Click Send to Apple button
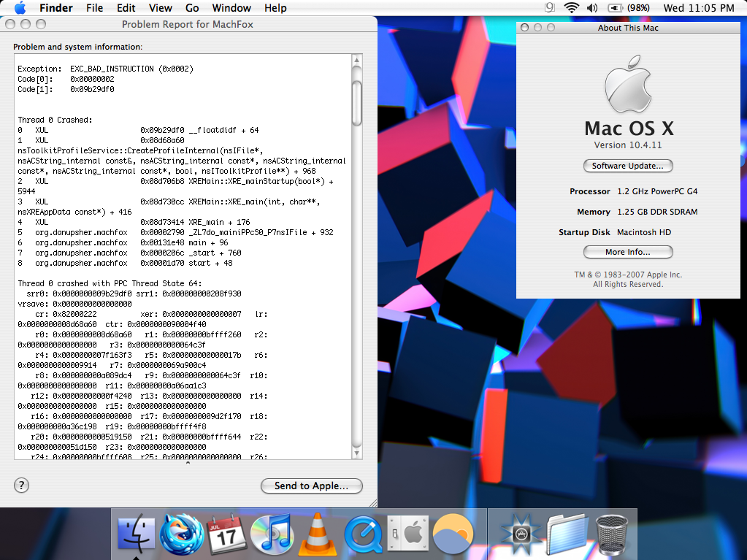 pos(312,486)
